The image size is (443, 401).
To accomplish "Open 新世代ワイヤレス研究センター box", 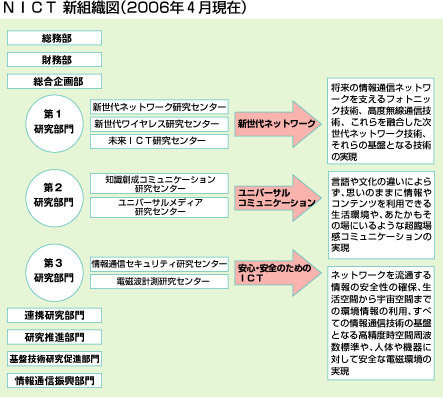I will pyautogui.click(x=159, y=124).
